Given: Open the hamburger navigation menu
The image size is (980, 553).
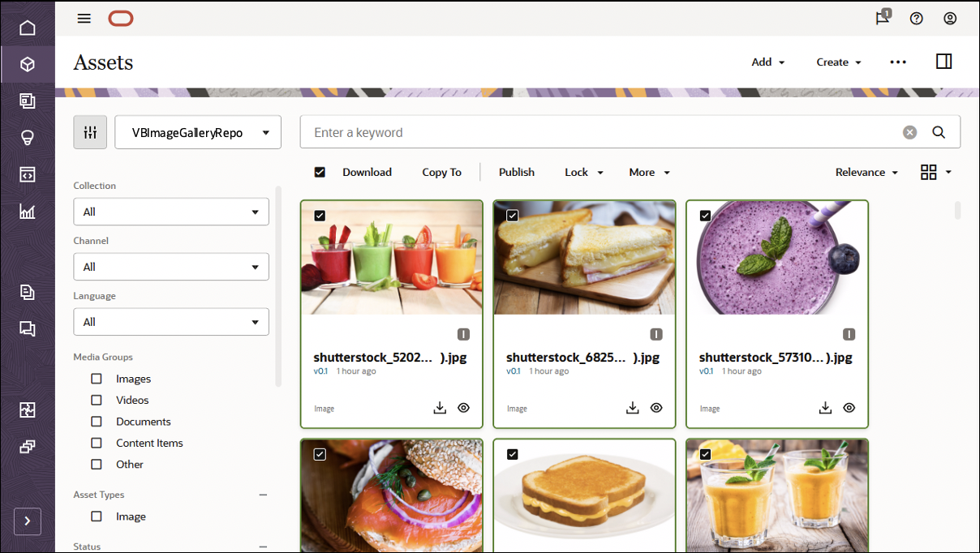Looking at the screenshot, I should tap(84, 19).
